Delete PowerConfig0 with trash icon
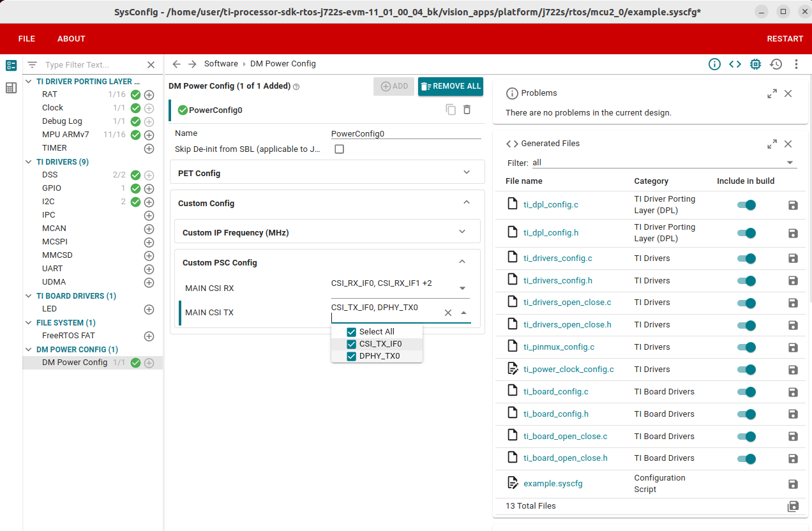The width and height of the screenshot is (812, 531). 467,110
